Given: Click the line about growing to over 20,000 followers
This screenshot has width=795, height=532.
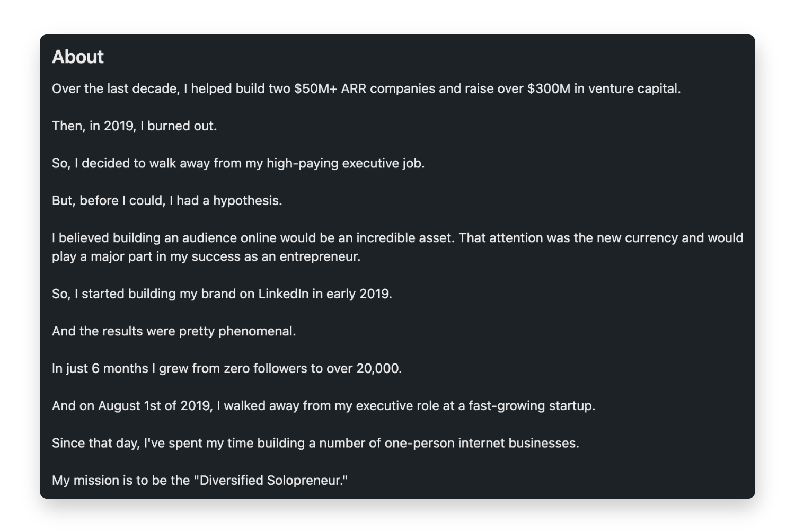Looking at the screenshot, I should coord(227,368).
